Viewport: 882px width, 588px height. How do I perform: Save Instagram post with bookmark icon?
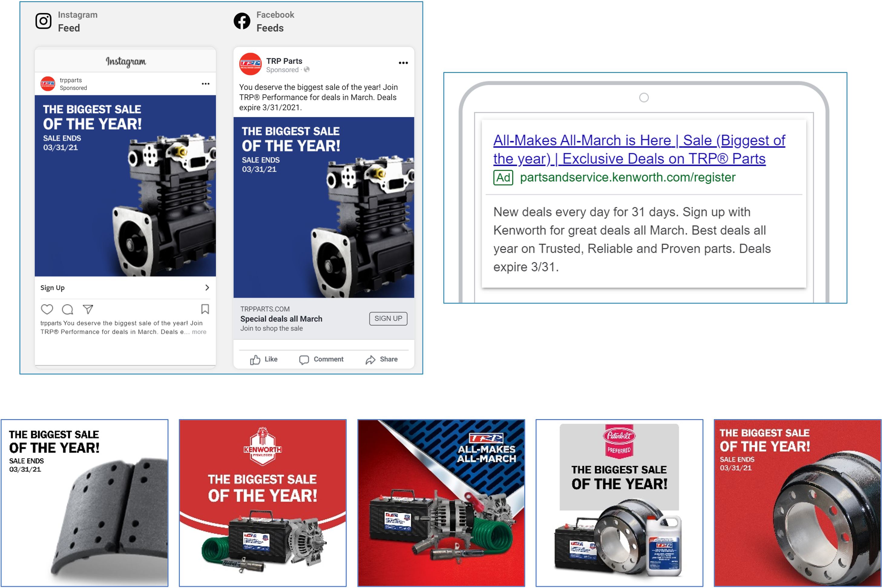(205, 309)
